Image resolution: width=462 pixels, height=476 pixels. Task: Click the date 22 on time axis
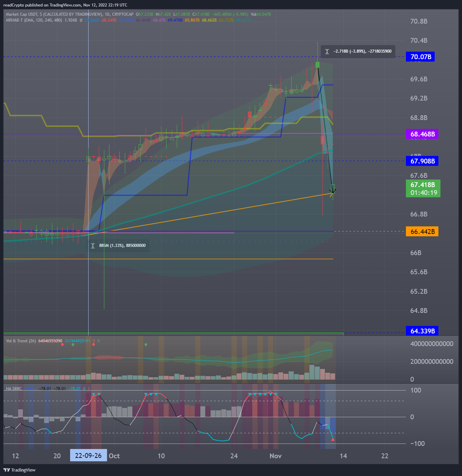tap(385, 456)
